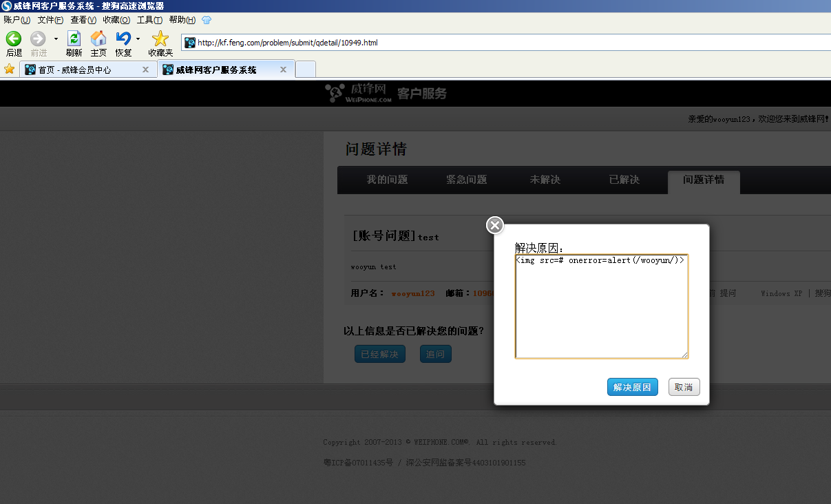Select the 我的问题 navigation tab

pos(387,180)
